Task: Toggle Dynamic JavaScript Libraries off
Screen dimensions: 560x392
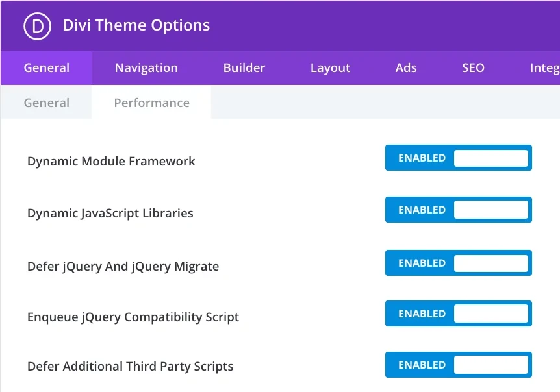Action: [x=458, y=210]
